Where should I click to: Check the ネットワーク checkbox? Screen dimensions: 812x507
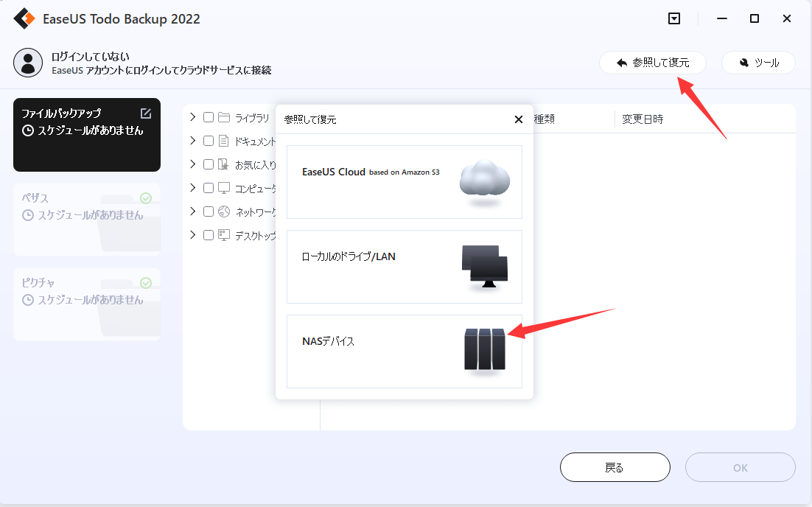point(209,211)
